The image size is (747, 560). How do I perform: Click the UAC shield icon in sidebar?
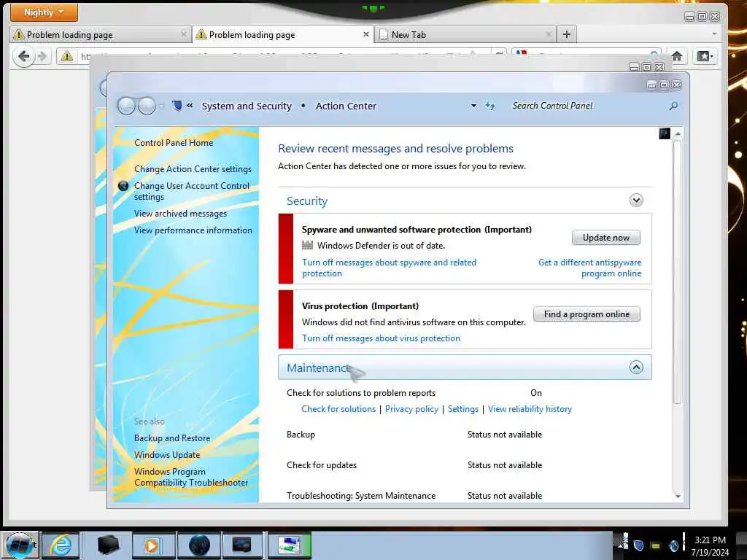pos(123,186)
